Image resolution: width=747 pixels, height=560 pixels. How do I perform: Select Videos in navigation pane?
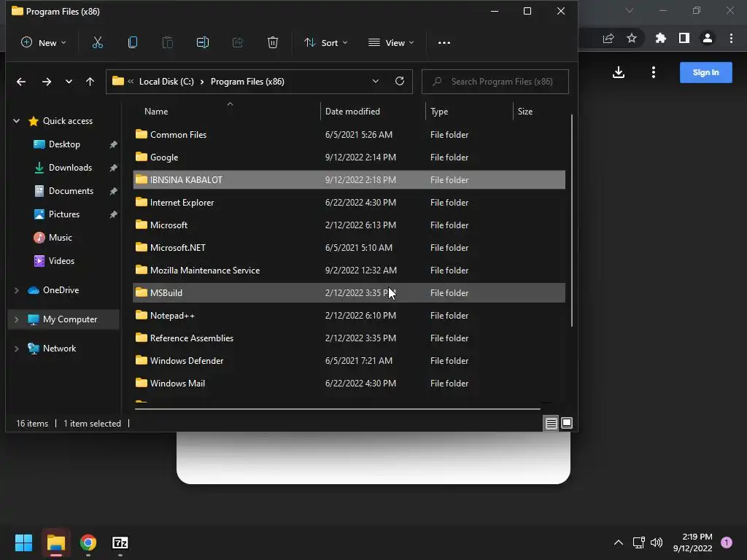coord(61,261)
